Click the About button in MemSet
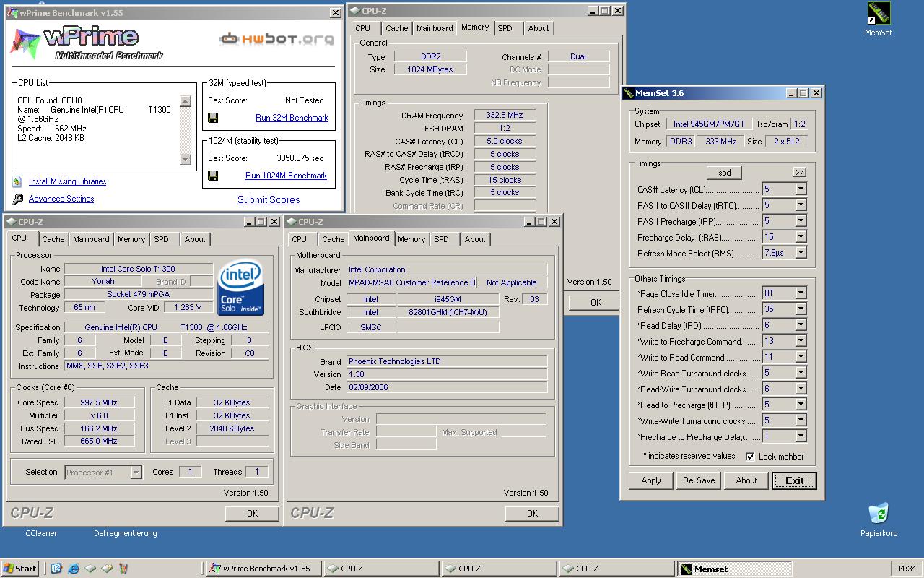924x578 pixels. [x=746, y=480]
